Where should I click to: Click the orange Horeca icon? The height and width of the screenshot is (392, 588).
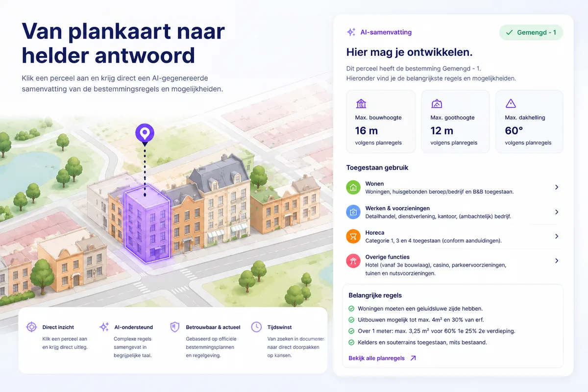point(353,237)
